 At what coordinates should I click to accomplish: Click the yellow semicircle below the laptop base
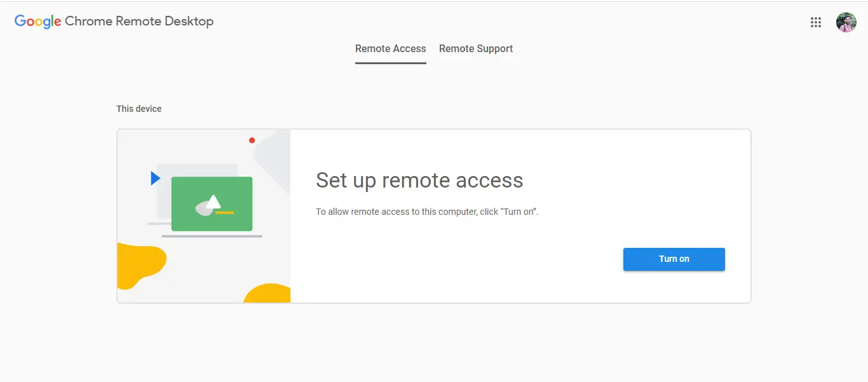[x=268, y=293]
